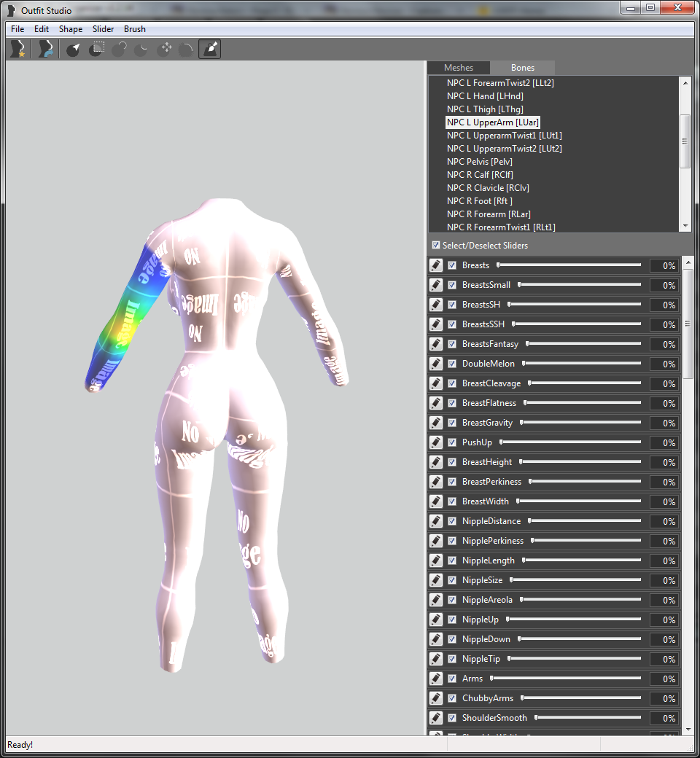Click edit pencil icon for Breasts slider
This screenshot has width=700, height=758.
point(436,265)
